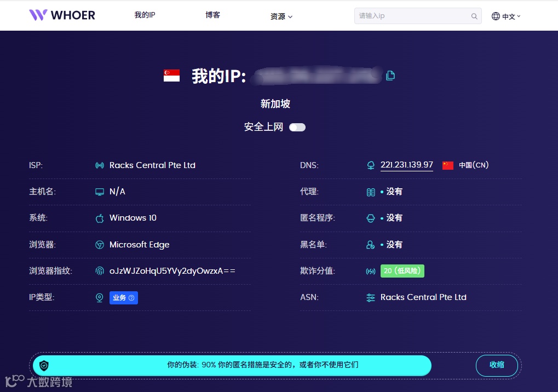Click the IP类型 location pin icon
The image size is (558, 392).
pyautogui.click(x=100, y=298)
